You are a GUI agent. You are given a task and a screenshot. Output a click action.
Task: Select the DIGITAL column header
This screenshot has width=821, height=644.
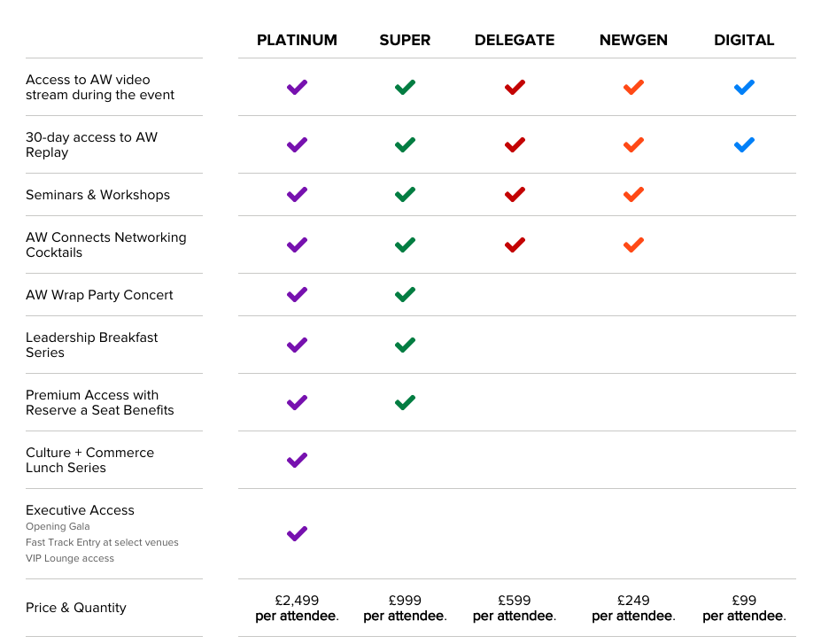744,40
